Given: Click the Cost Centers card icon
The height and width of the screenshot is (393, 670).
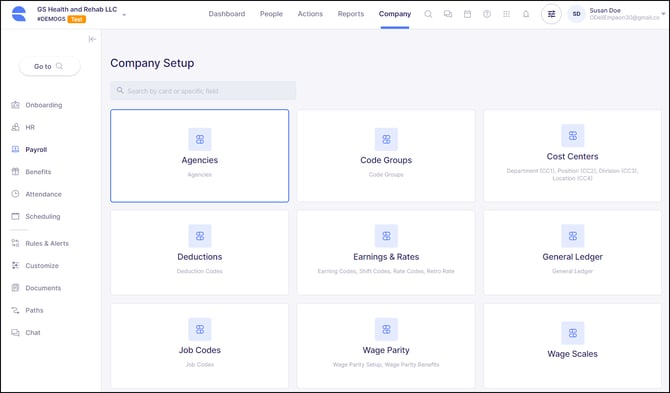Looking at the screenshot, I should (573, 135).
